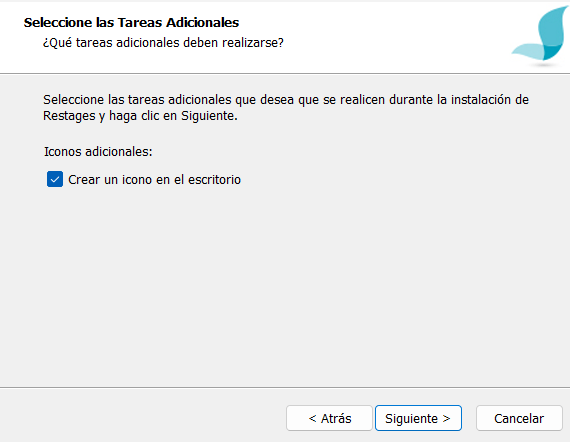Click the 'Seleccione las Tareas Adicionales' heading
Image resolution: width=570 pixels, height=442 pixels.
tap(131, 23)
